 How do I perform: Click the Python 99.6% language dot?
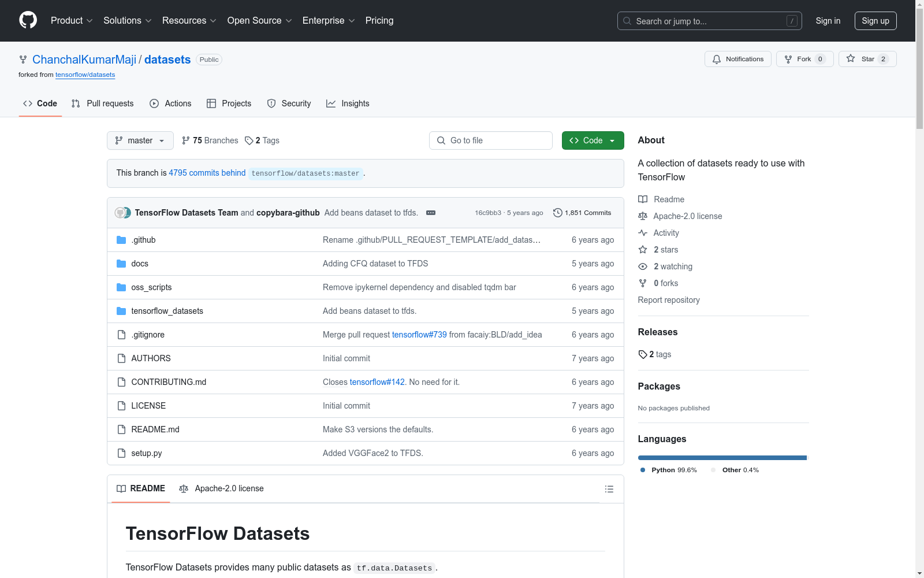click(x=643, y=470)
